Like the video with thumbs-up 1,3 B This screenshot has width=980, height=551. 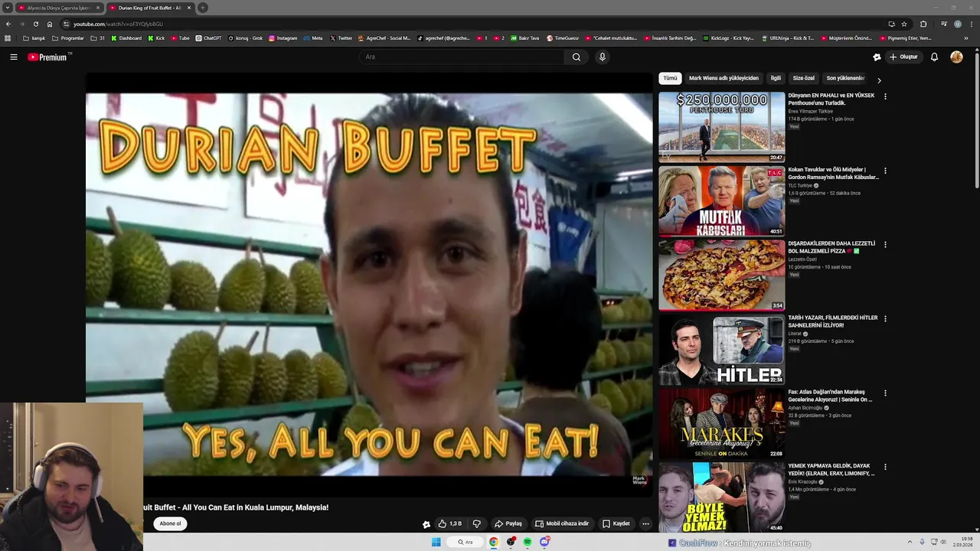coord(450,523)
